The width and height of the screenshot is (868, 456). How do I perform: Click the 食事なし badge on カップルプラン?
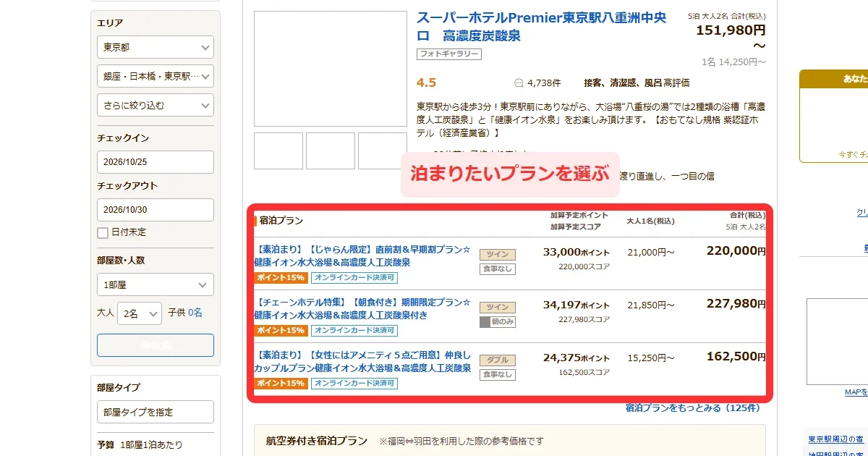tap(498, 375)
